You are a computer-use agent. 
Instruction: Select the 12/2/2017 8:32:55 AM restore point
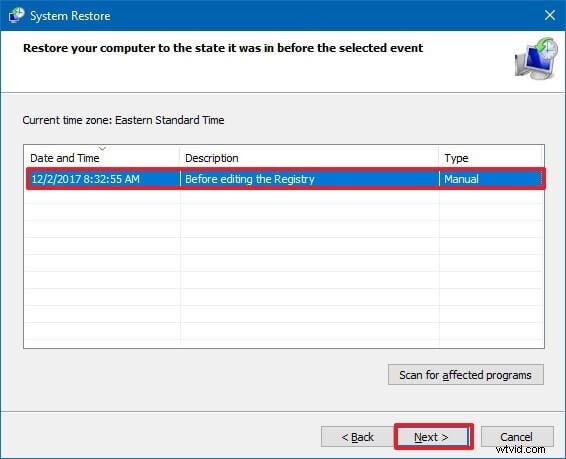pos(85,179)
